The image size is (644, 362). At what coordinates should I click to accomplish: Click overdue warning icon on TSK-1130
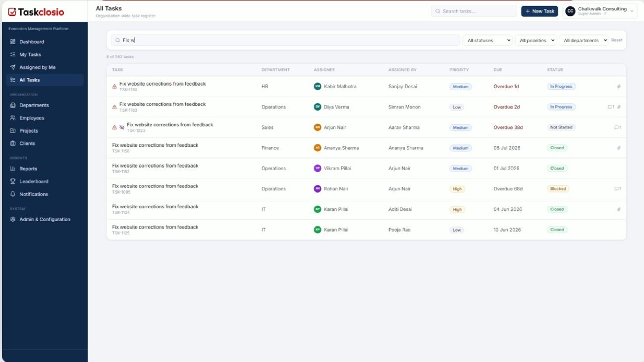114,87
